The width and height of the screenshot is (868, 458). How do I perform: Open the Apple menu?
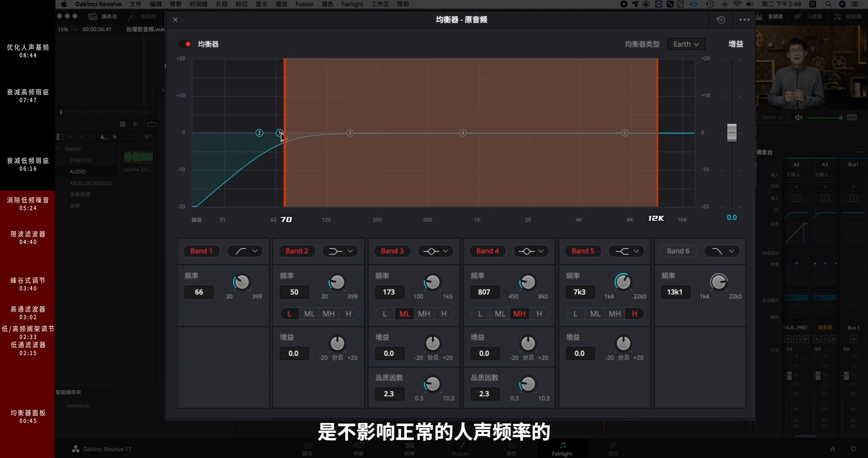[x=64, y=4]
